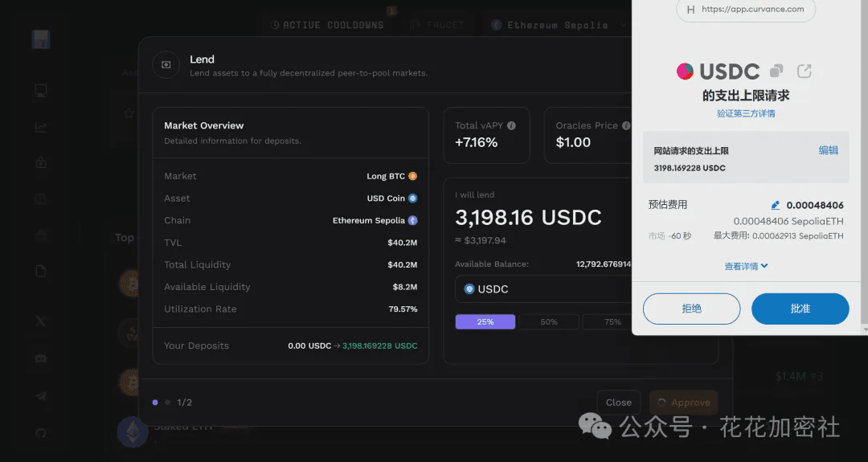
Task: Click the dashboard monitor icon in sidebar
Action: point(41,91)
